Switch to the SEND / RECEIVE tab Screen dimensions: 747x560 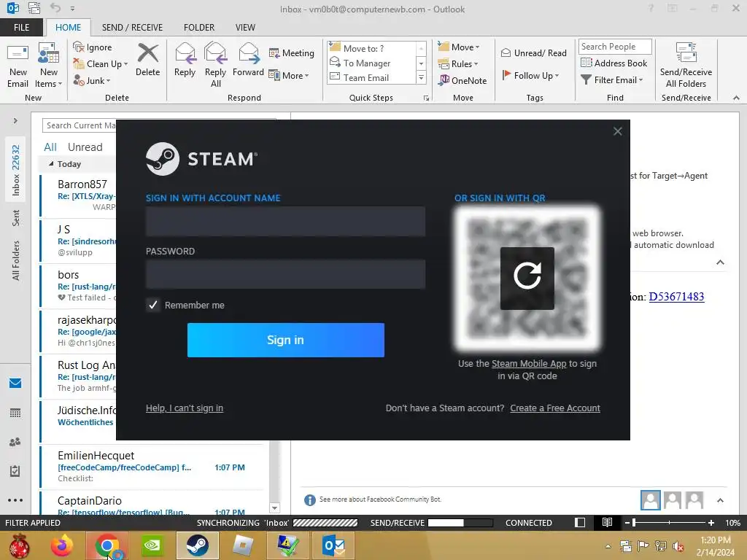132,28
